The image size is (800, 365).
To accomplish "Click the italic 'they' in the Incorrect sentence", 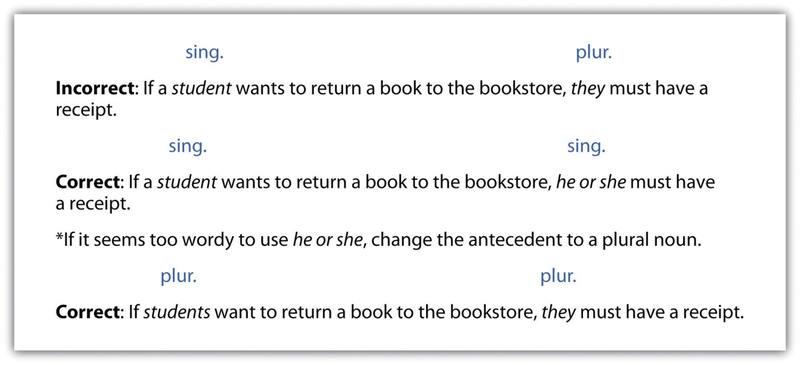I will (x=589, y=90).
